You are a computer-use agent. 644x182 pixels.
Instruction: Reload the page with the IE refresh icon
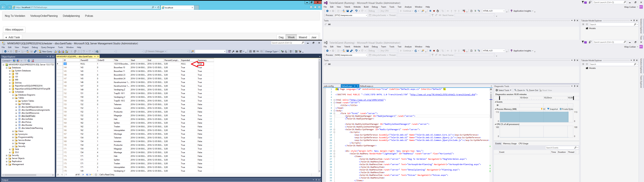[158, 7]
